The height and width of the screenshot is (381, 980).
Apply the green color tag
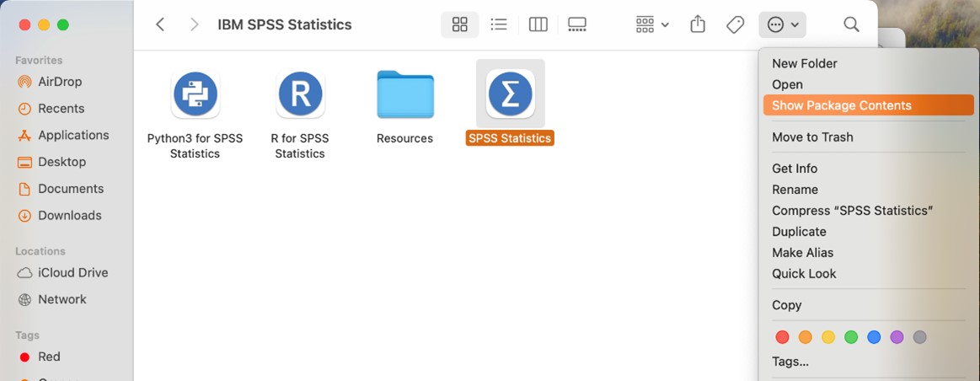point(851,337)
